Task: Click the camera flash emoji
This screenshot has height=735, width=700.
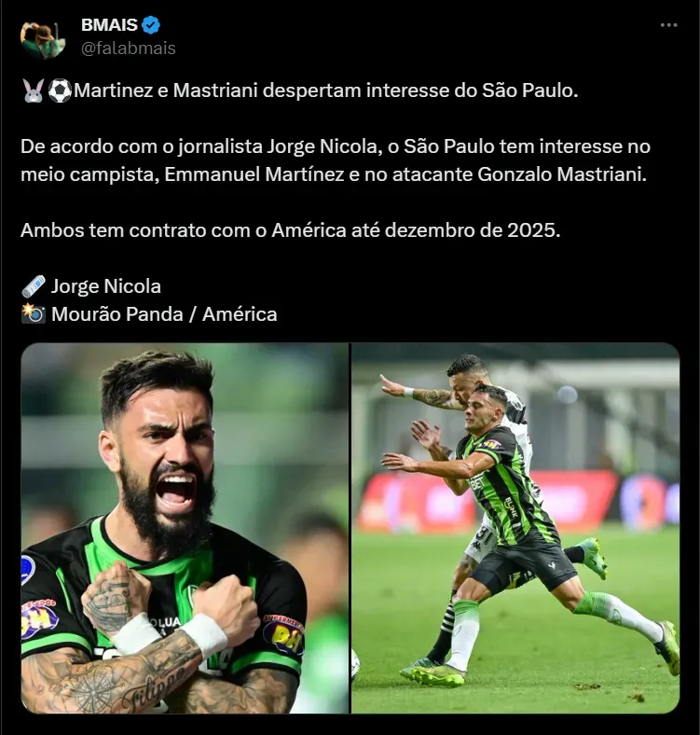Action: 34,314
